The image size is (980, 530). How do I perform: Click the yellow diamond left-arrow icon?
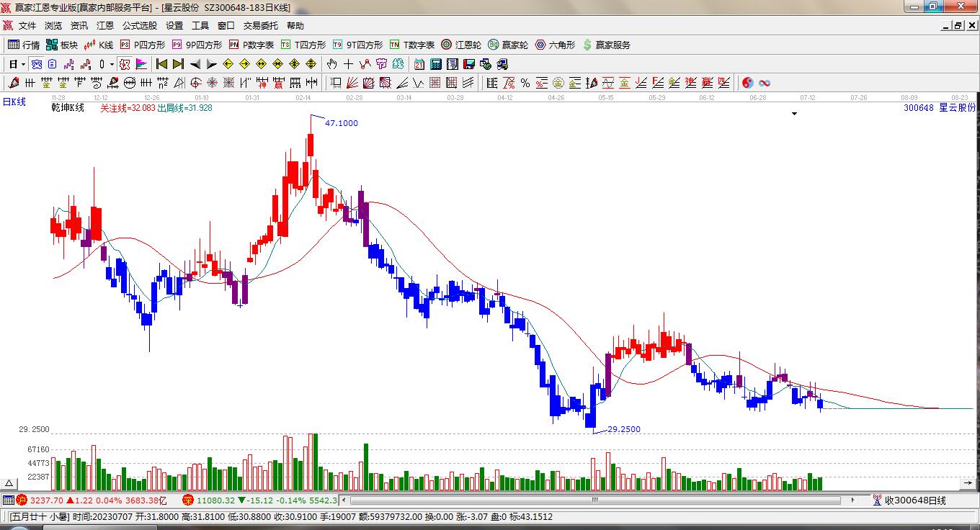tap(228, 64)
